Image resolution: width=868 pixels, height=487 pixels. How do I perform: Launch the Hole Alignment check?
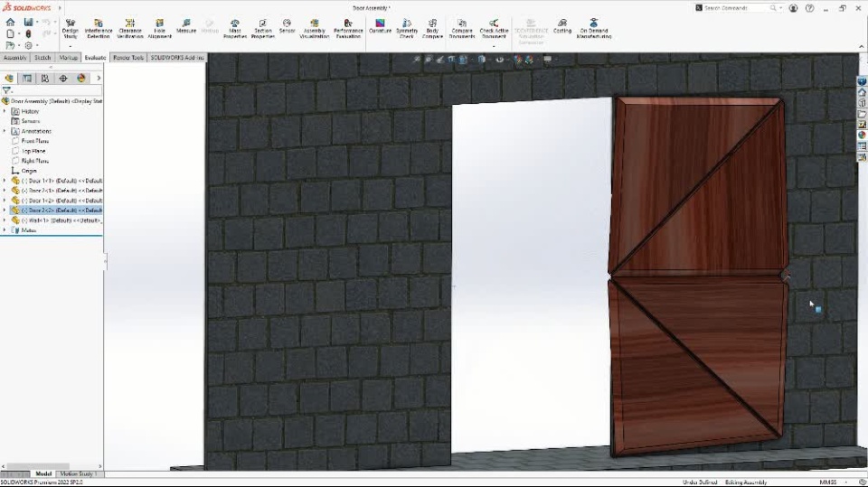159,28
